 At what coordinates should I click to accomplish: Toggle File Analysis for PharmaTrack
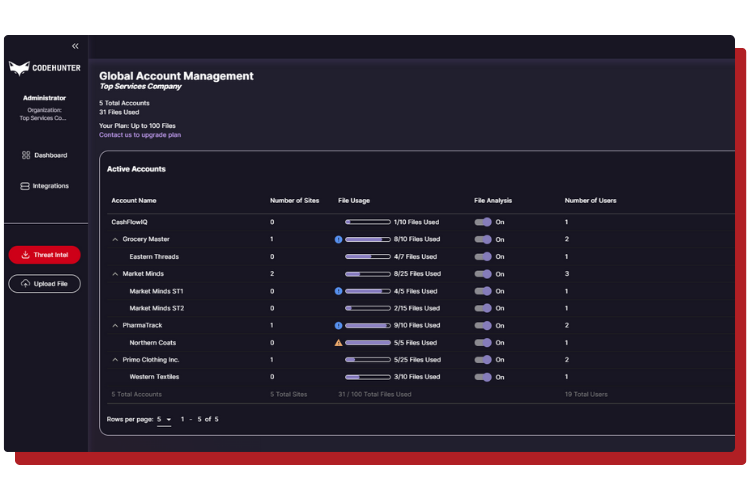[x=483, y=325]
